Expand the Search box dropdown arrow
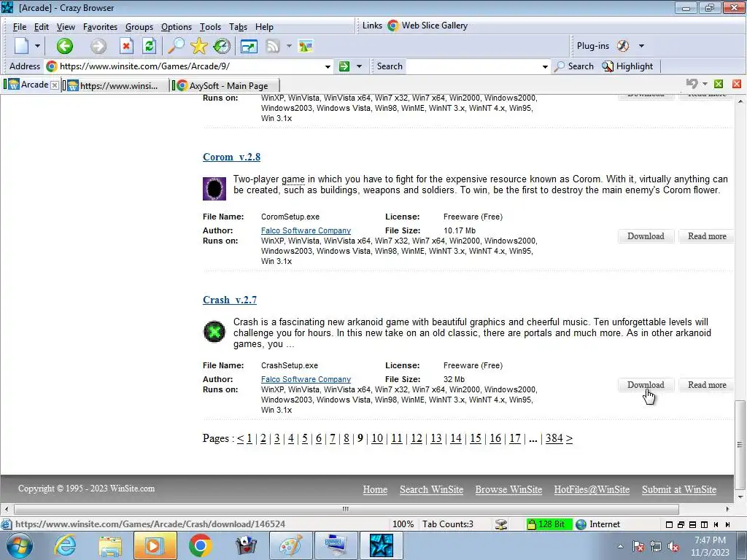This screenshot has width=747, height=560. tap(545, 66)
